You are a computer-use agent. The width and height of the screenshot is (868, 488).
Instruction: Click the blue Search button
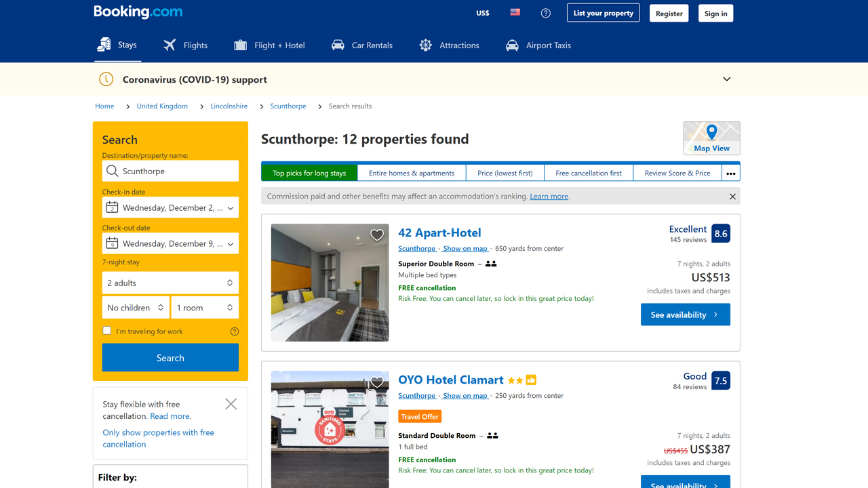pos(170,357)
